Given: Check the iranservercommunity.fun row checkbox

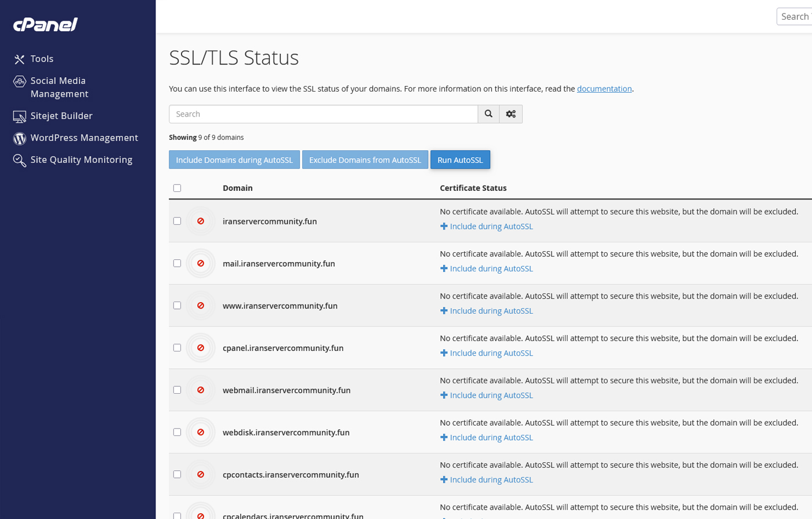Looking at the screenshot, I should point(177,221).
